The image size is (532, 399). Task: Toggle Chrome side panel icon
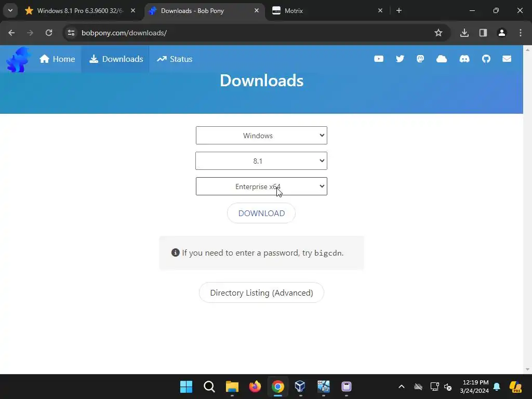click(483, 33)
